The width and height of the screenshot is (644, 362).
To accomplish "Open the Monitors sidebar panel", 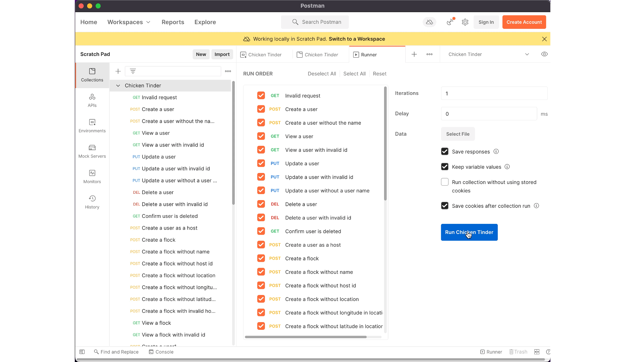I will (x=92, y=177).
